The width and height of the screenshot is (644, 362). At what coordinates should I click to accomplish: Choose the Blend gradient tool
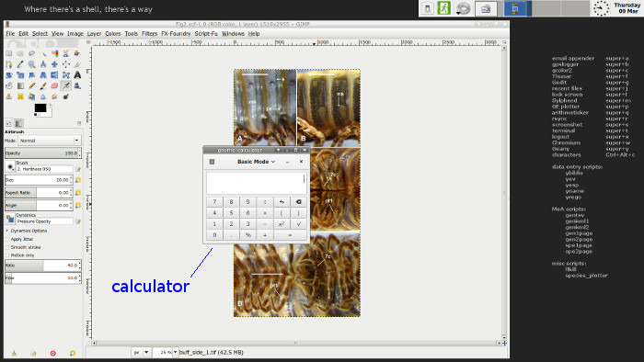point(20,85)
